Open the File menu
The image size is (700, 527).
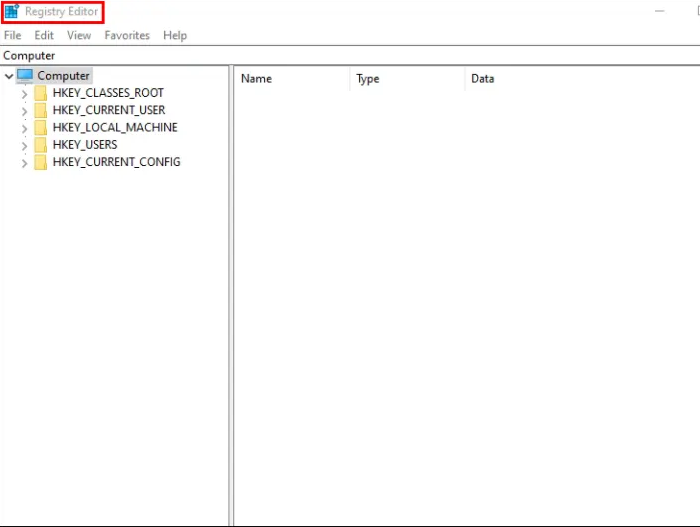click(12, 35)
